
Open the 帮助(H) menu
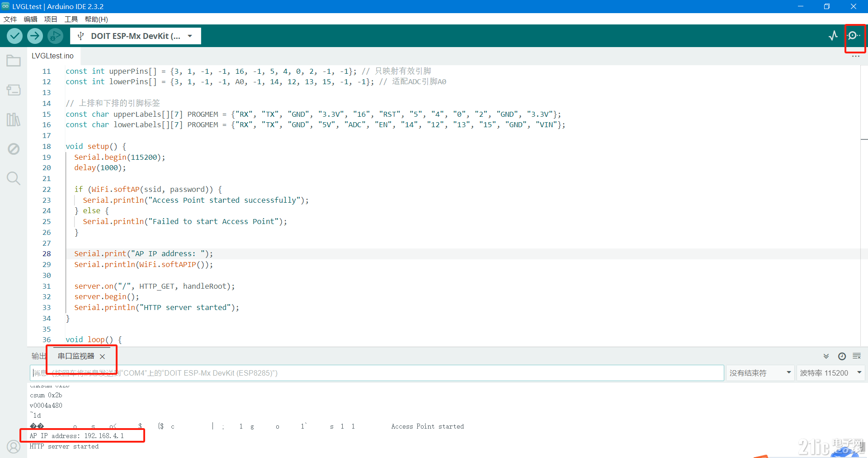tap(96, 19)
